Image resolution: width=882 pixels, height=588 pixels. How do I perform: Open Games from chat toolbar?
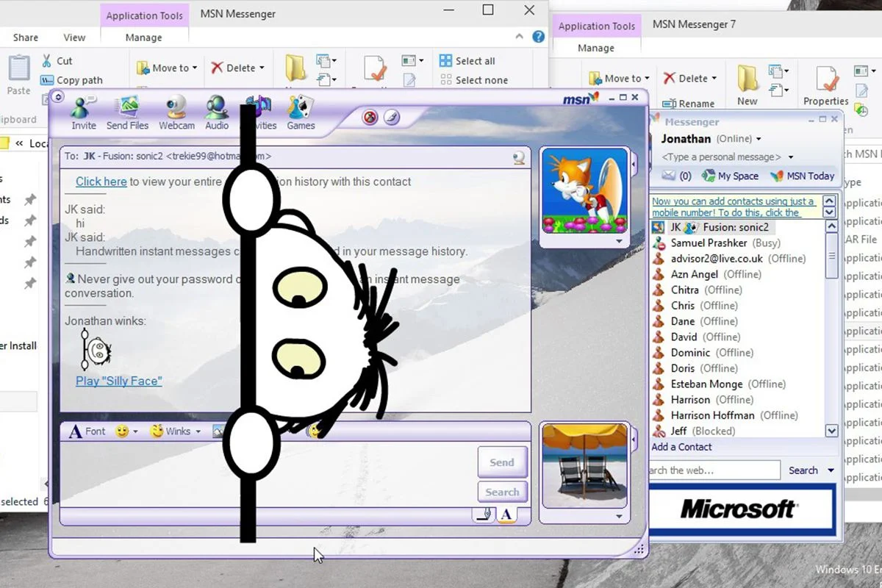pyautogui.click(x=301, y=113)
